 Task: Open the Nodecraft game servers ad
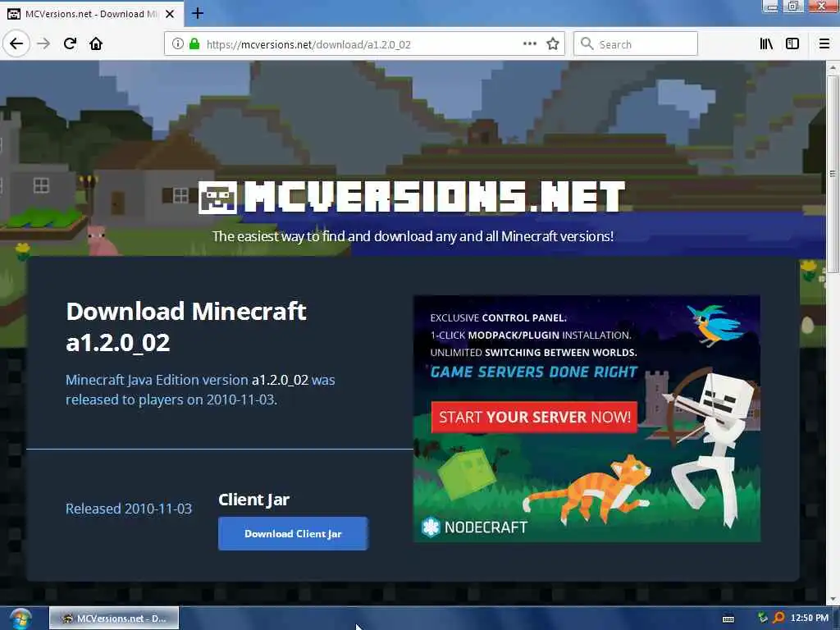tap(587, 418)
